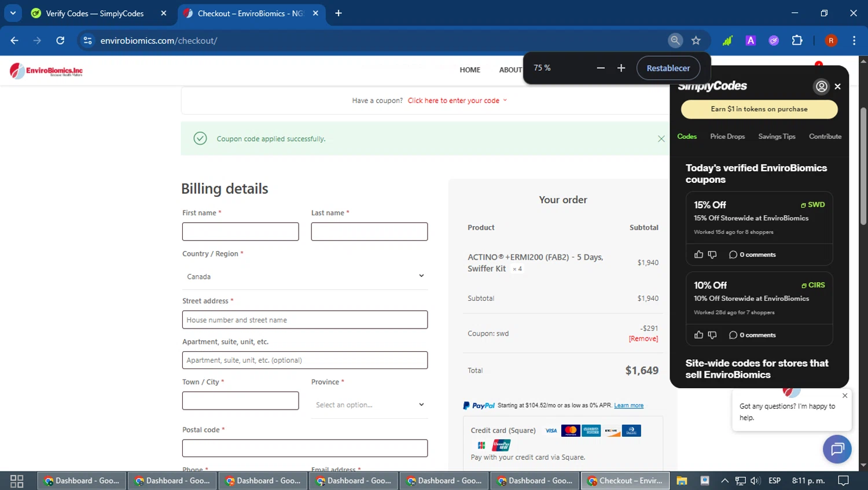The image size is (868, 490).
Task: Click the Postal code field
Action: tap(305, 448)
